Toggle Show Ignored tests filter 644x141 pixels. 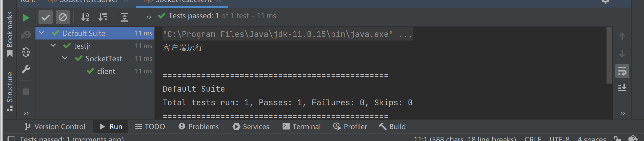pyautogui.click(x=63, y=17)
